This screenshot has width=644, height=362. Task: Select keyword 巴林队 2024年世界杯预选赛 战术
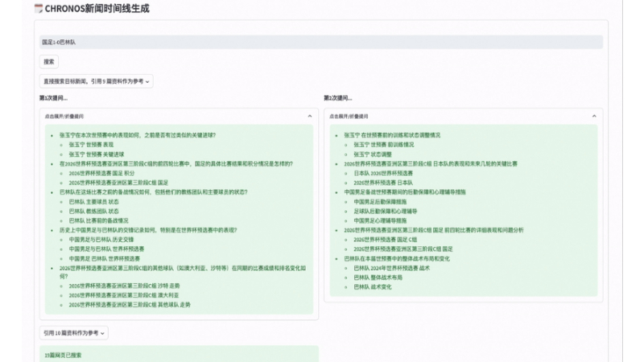click(x=392, y=268)
